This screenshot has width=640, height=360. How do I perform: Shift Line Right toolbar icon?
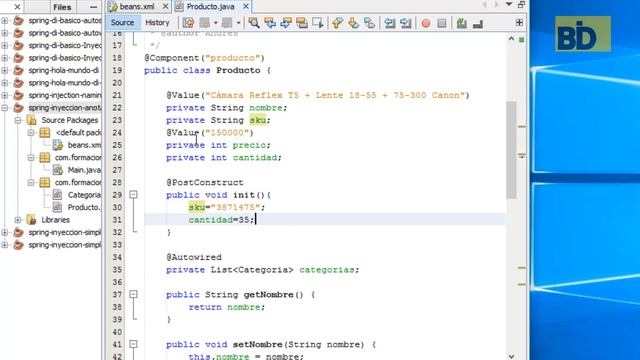(406, 23)
